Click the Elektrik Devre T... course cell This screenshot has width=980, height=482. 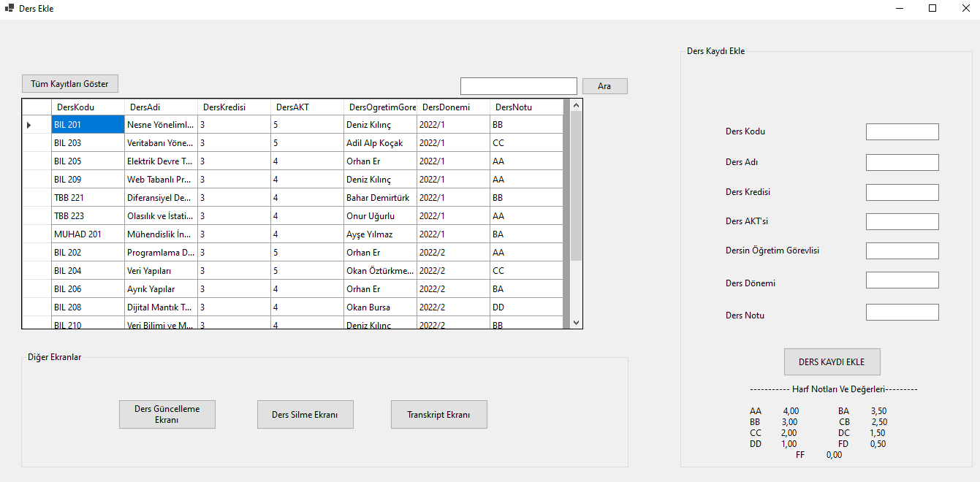161,161
